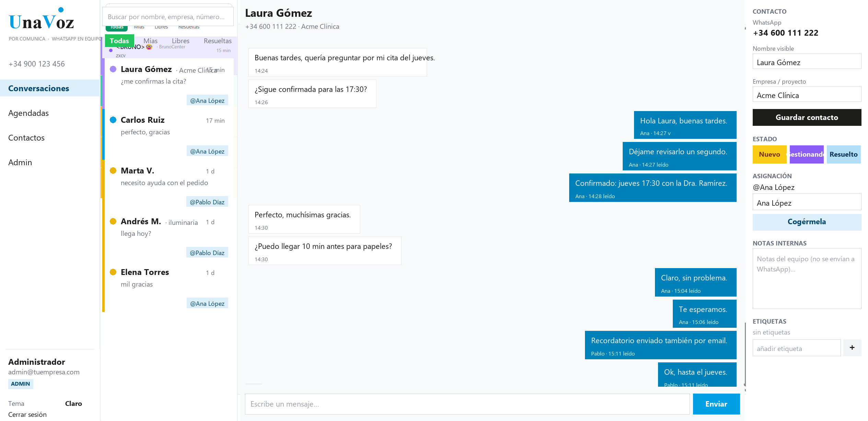Click the plus button to add tag
This screenshot has width=868, height=421.
point(852,348)
